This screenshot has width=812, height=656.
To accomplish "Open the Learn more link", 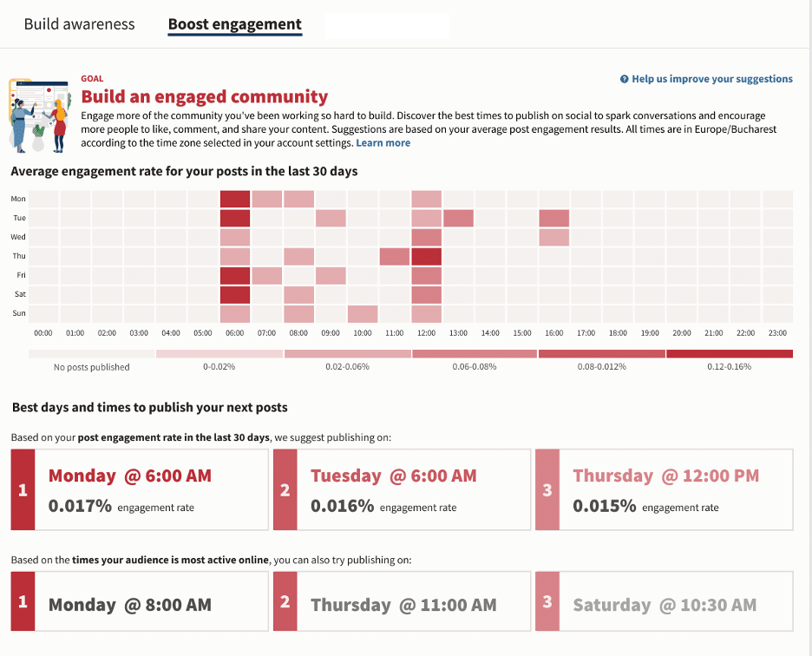I will coord(383,142).
